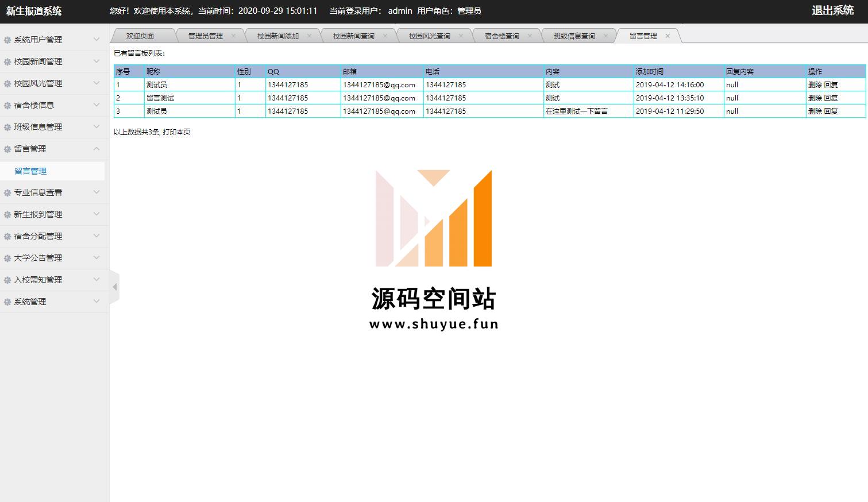Expand 宿舍楼信息 chevron

(x=97, y=105)
